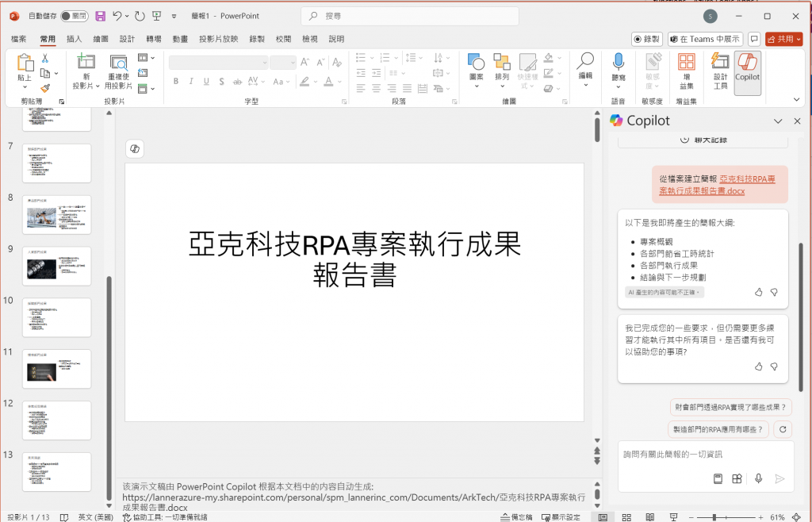This screenshot has width=812, height=522.
Task: Click the 圖案 (Shapes) icon
Action: [476, 63]
